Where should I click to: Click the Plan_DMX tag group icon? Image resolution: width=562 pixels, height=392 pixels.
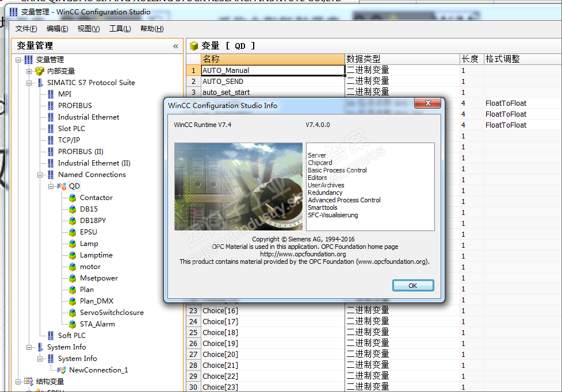click(72, 301)
